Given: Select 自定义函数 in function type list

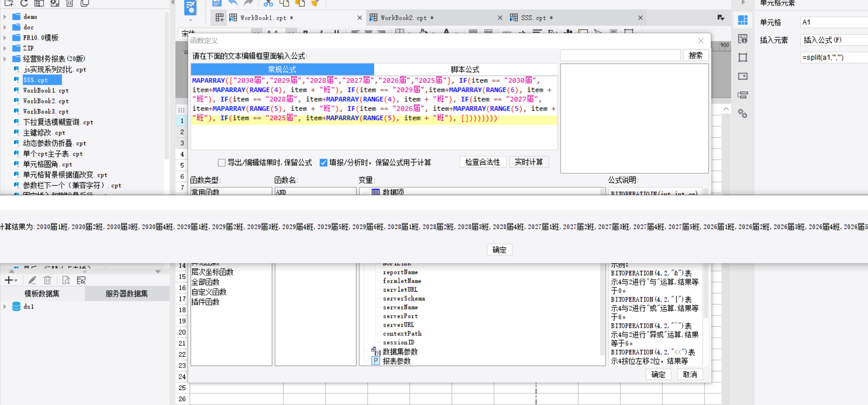Looking at the screenshot, I should tap(209, 292).
